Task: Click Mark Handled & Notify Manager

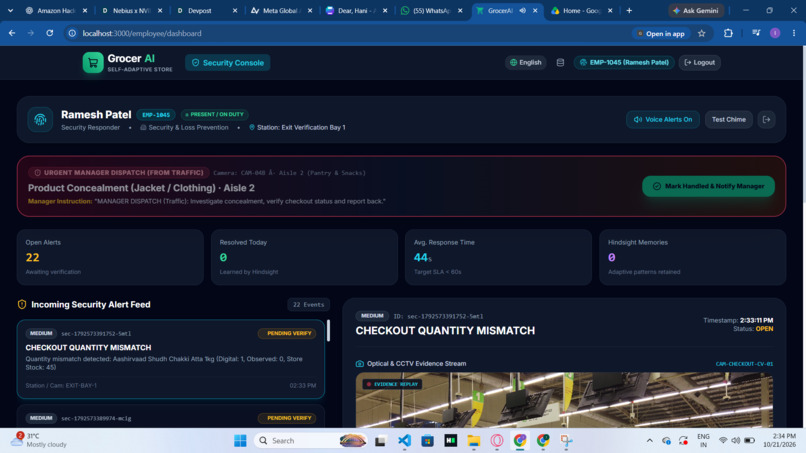Action: click(708, 186)
